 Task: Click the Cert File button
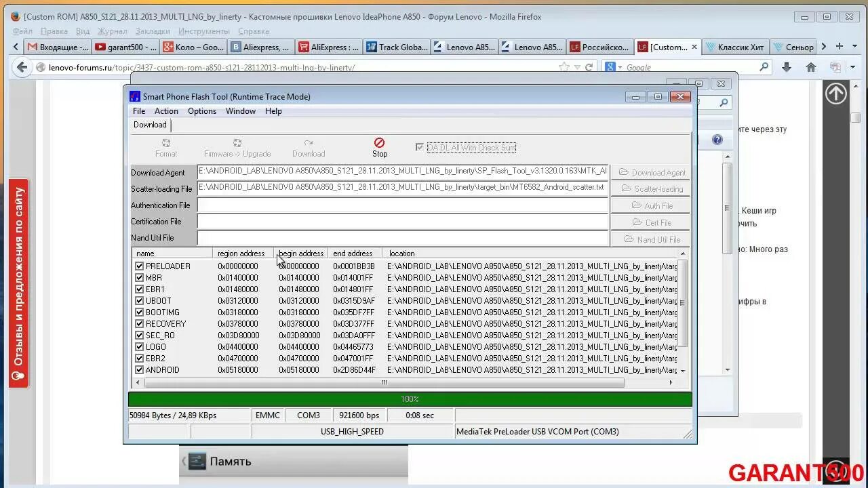pyautogui.click(x=652, y=222)
